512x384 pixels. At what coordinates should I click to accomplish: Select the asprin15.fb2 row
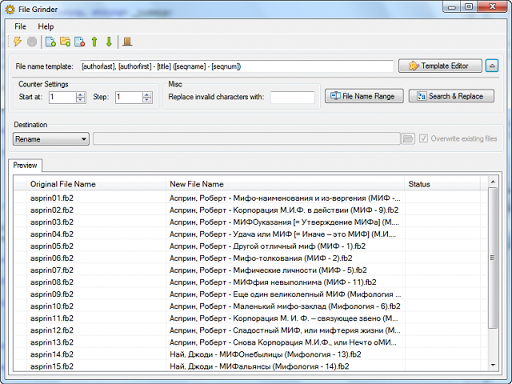[x=251, y=366]
